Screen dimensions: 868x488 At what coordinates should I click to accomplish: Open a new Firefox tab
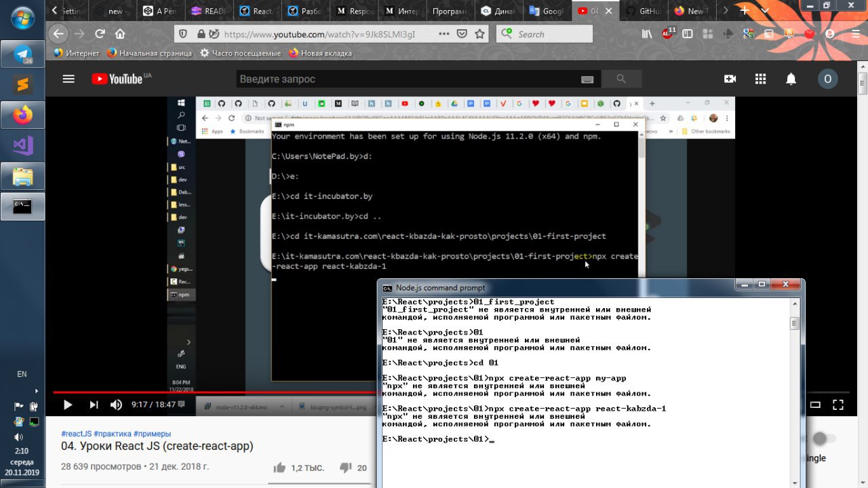coord(745,11)
